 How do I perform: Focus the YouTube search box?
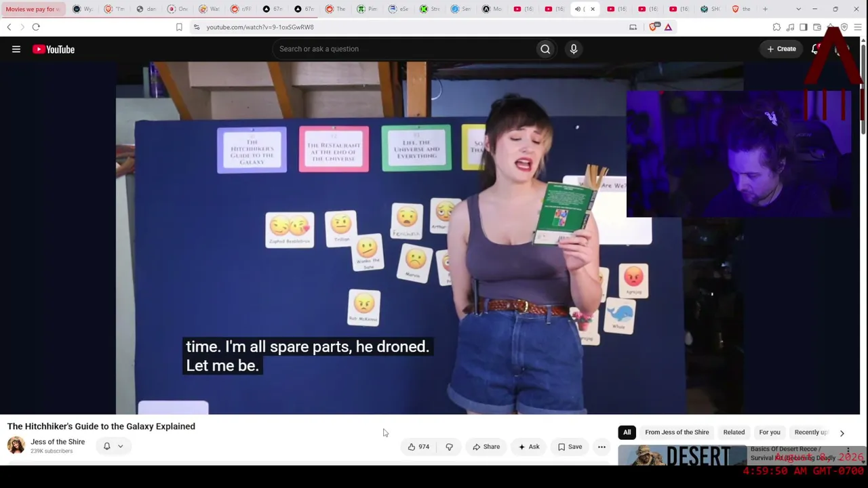click(x=403, y=49)
